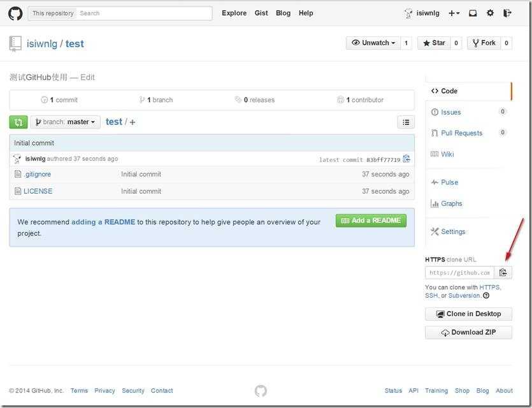
Task: Click Download ZIP button
Action: click(468, 332)
